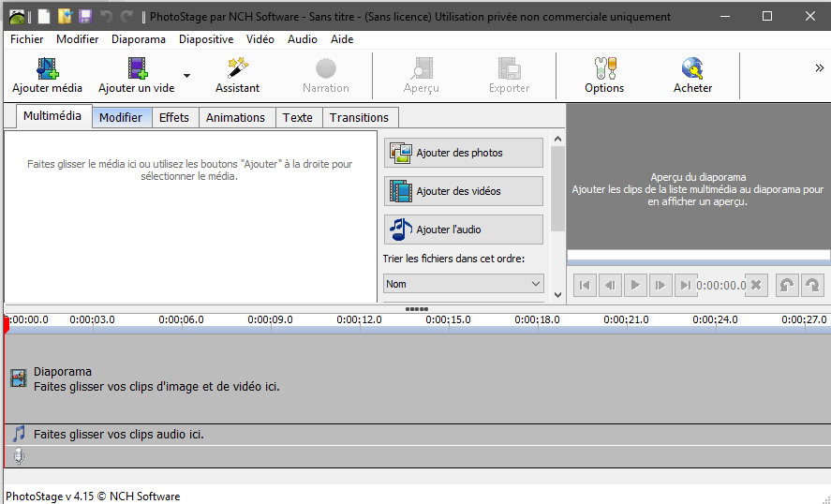Screen dimensions: 831x504
Task: Click the undo arrow in title bar
Action: 106,17
